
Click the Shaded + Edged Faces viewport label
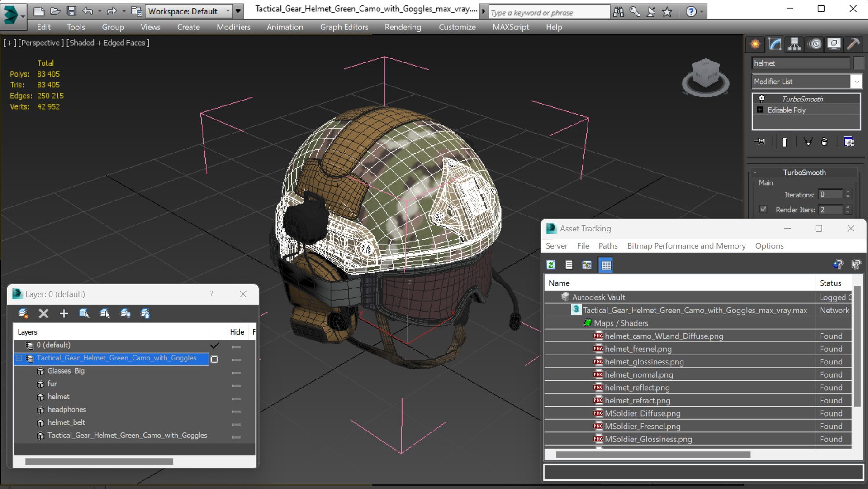pyautogui.click(x=108, y=43)
